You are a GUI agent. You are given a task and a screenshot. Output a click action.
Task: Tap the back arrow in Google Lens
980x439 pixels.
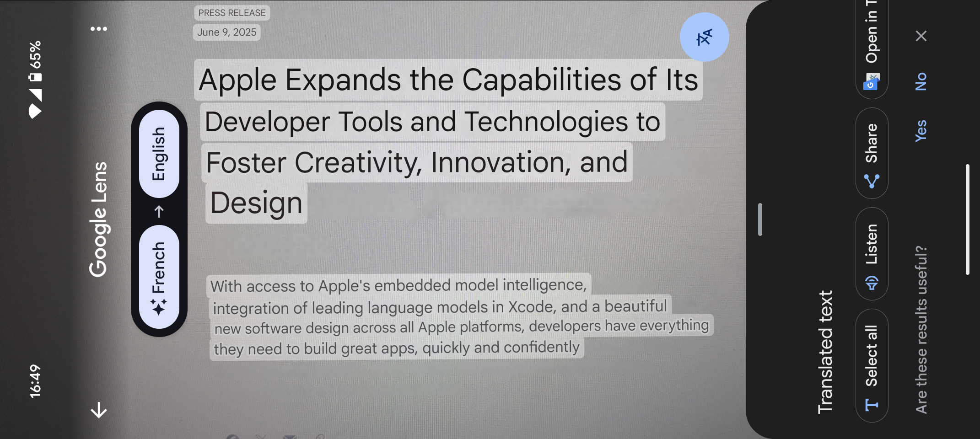pos(99,410)
